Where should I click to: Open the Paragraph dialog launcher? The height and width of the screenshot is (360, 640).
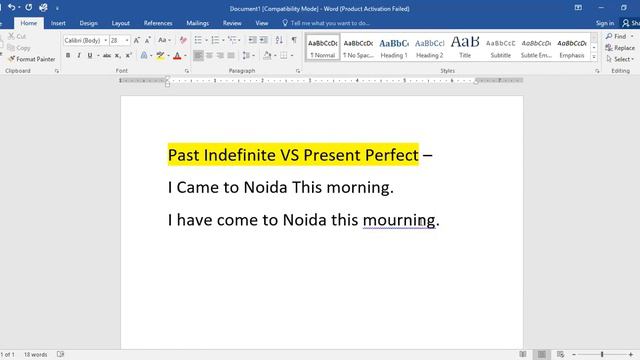point(298,71)
